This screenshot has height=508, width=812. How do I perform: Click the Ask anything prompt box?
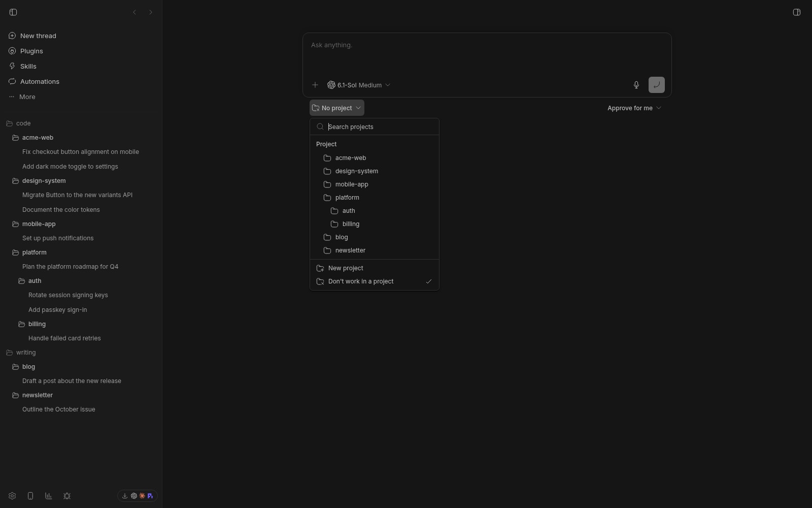click(x=487, y=53)
